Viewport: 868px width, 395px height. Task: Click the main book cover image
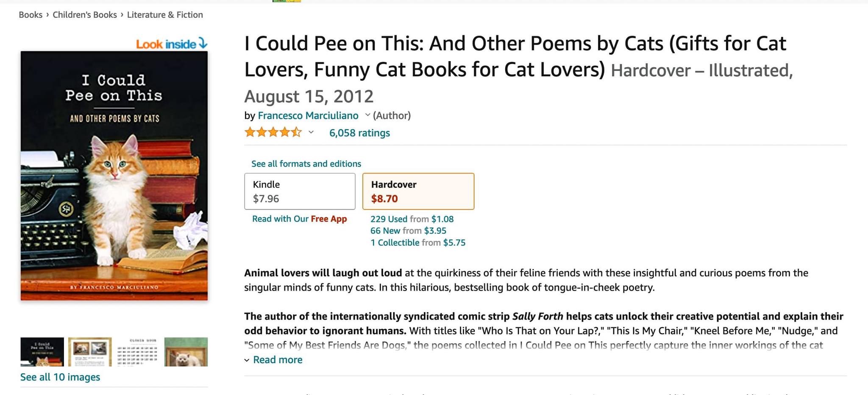pos(114,176)
